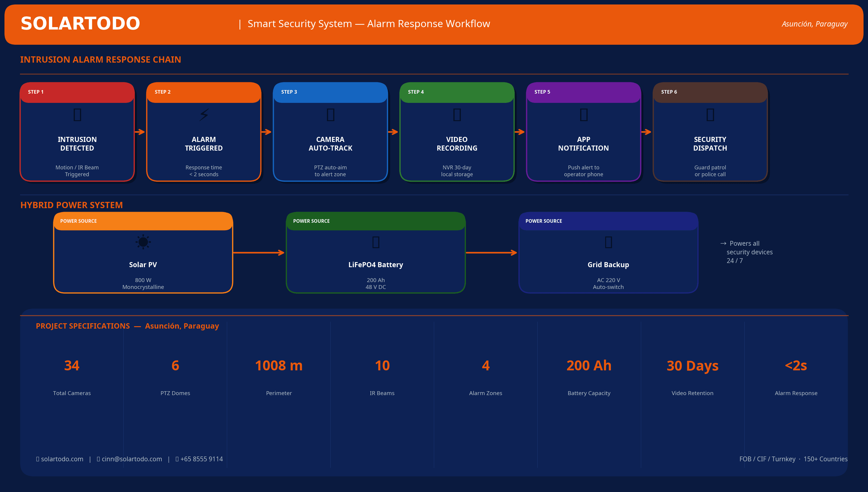Viewport: 868px width, 492px height.
Task: Click the sun icon in Solar PV card
Action: point(143,242)
